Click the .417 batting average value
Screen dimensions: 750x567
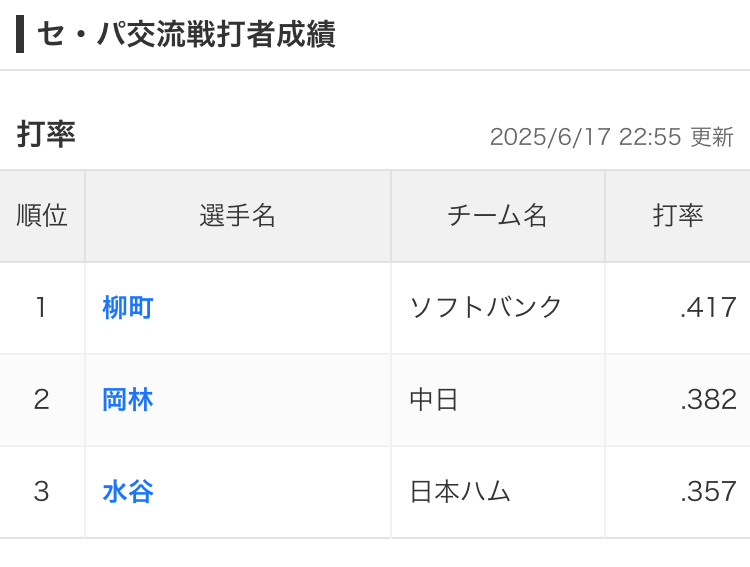pyautogui.click(x=708, y=308)
